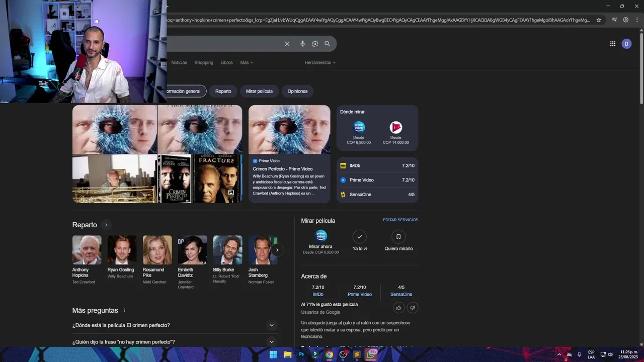The image size is (644, 362).
Task: Open Prime Video 7.2/10 rating row
Action: click(377, 180)
